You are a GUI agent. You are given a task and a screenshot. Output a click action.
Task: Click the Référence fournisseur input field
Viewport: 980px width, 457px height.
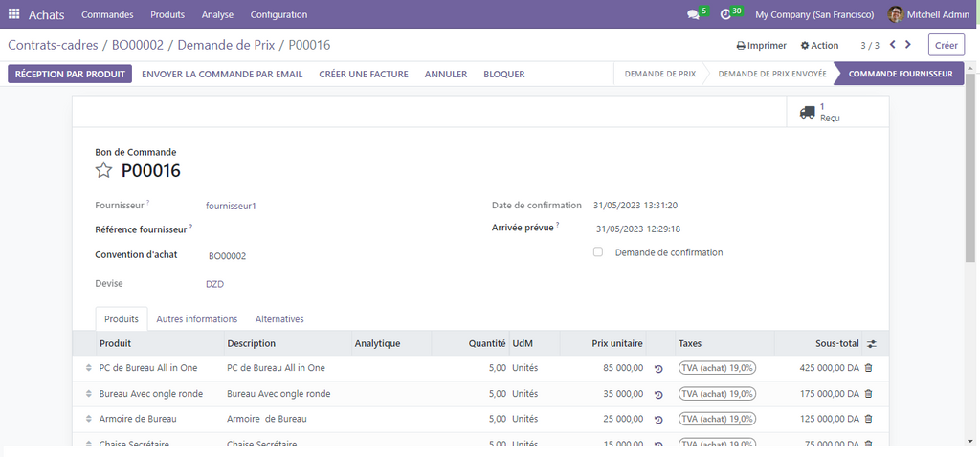335,229
